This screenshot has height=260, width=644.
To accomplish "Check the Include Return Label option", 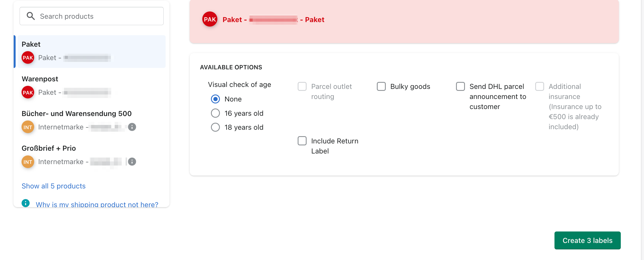I will [x=302, y=141].
